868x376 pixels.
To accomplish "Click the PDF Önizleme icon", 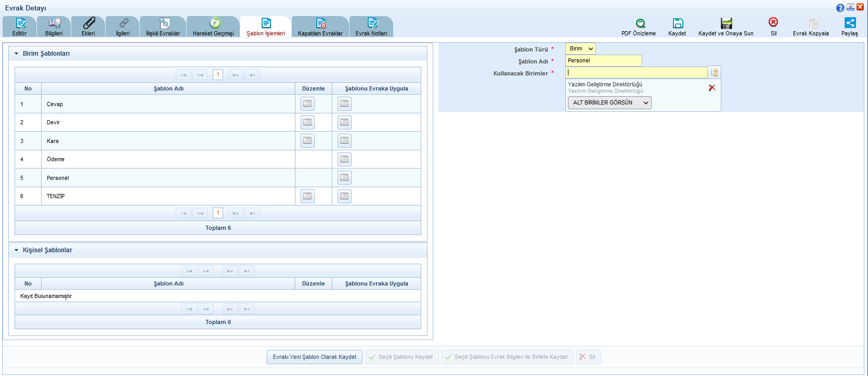I will click(x=640, y=23).
